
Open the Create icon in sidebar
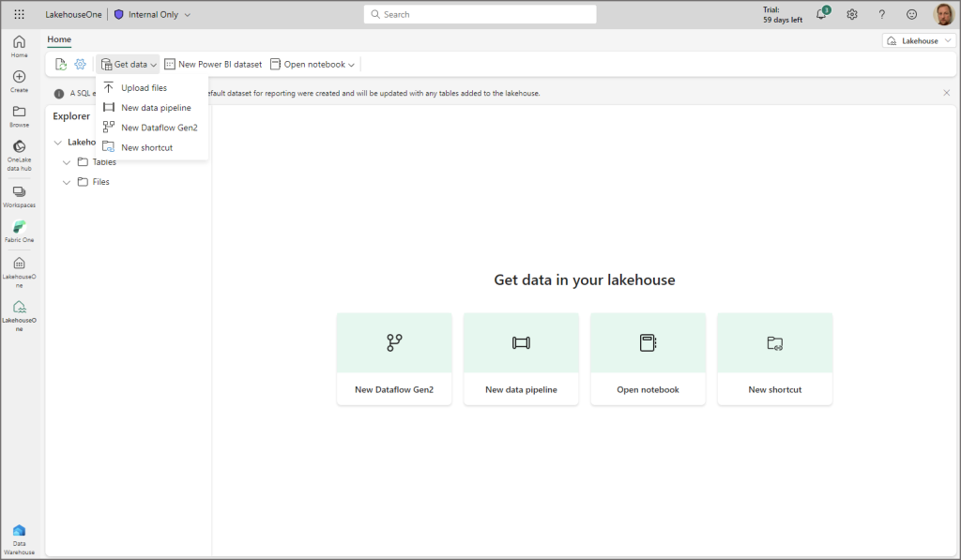click(x=19, y=81)
